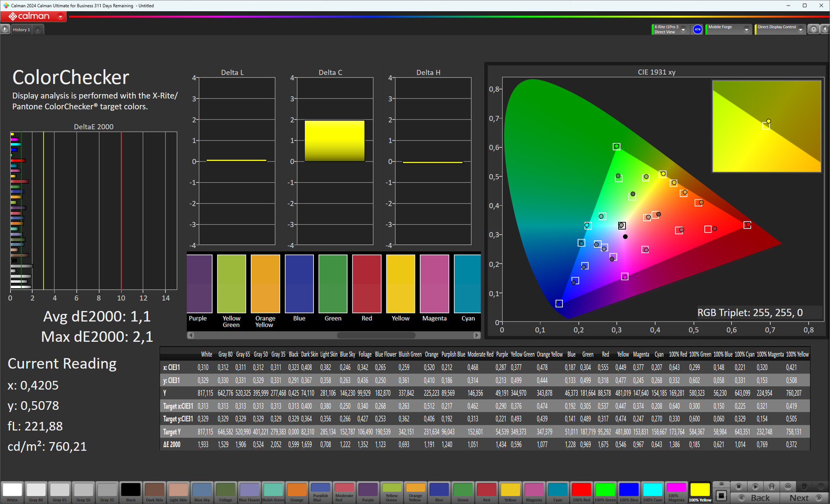Click the blue 474 meter timer badge
This screenshot has width=830, height=504.
[697, 29]
